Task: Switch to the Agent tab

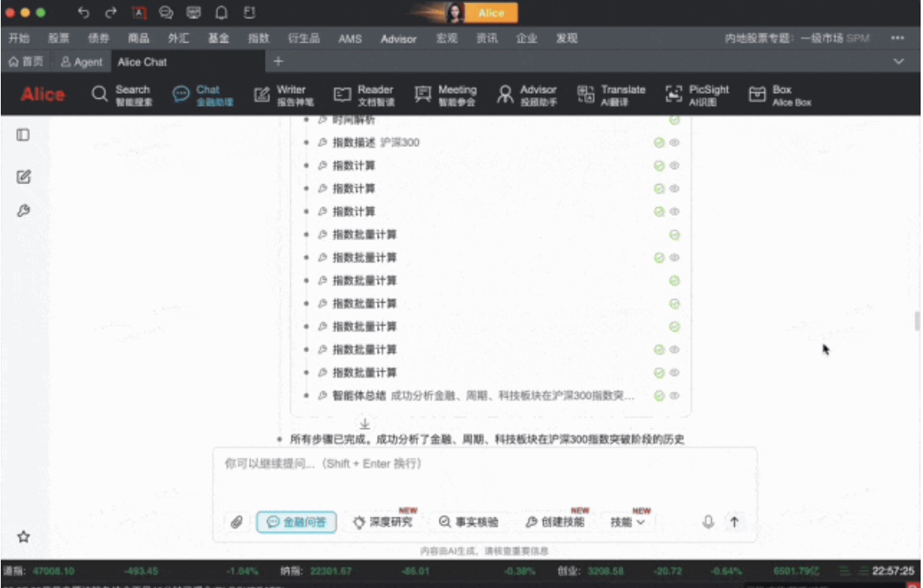Action: tap(81, 61)
